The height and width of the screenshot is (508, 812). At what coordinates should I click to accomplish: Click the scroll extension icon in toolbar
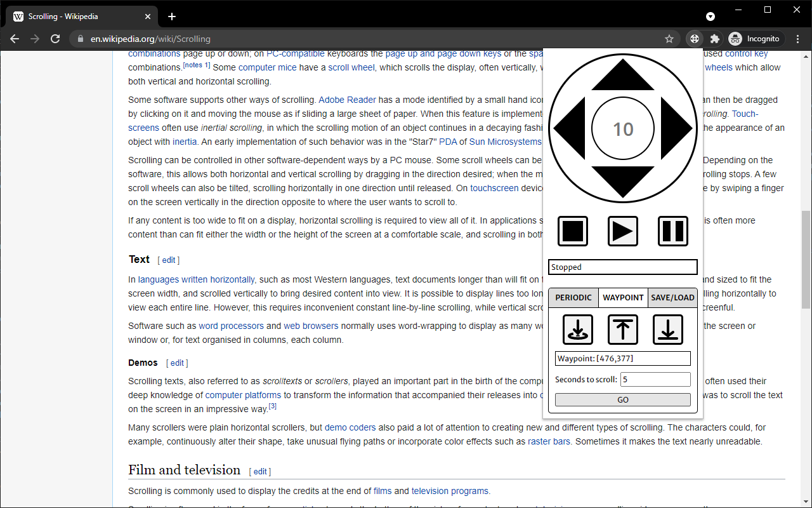pyautogui.click(x=695, y=39)
